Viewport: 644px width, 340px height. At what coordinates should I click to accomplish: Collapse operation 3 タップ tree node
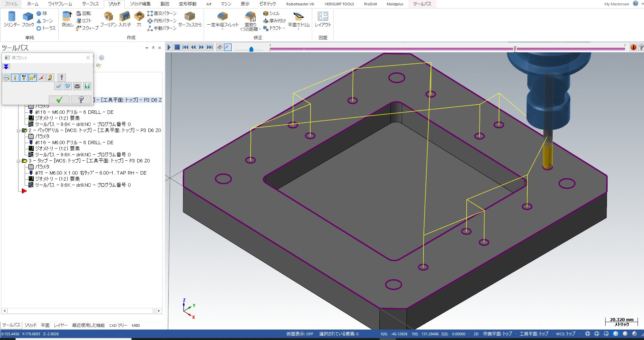pyautogui.click(x=19, y=161)
